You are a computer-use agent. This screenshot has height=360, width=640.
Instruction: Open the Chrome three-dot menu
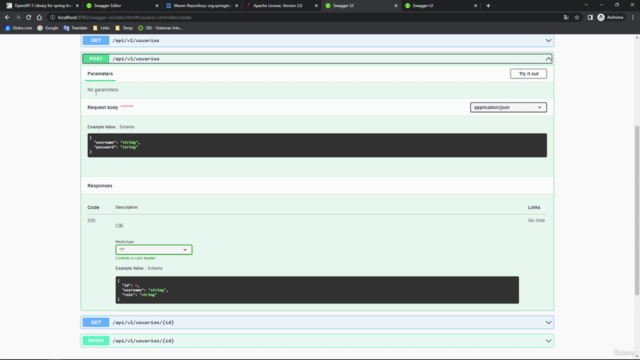[633, 18]
